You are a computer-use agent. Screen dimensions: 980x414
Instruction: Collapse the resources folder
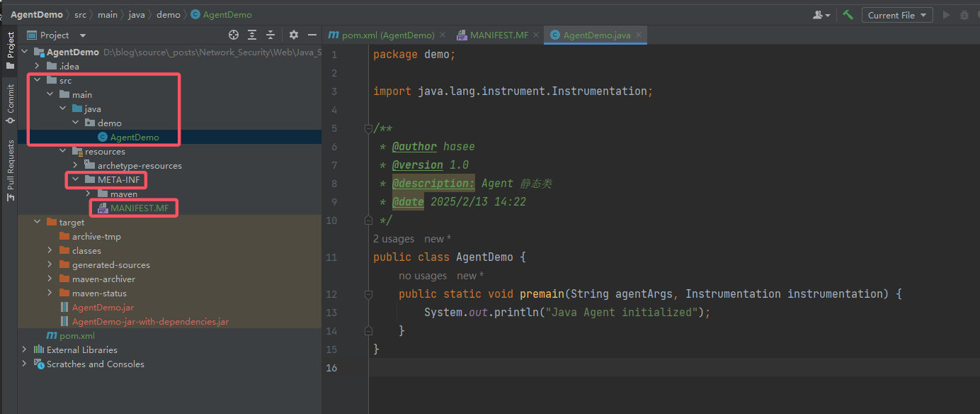63,151
